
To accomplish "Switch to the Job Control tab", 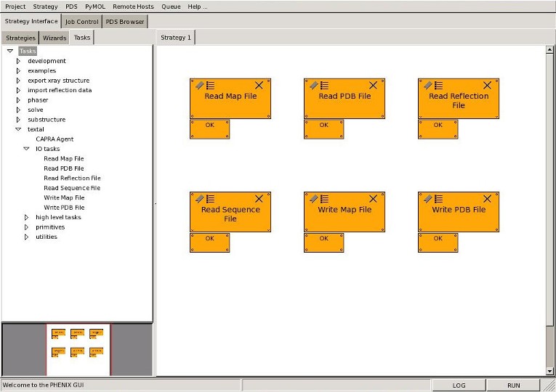I will coord(81,22).
